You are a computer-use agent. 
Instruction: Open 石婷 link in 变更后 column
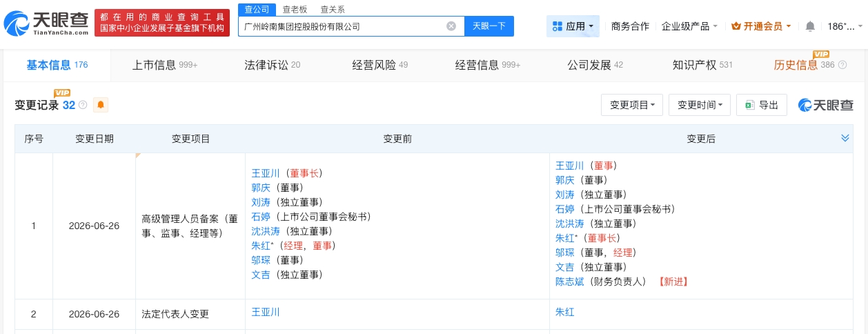(565, 209)
